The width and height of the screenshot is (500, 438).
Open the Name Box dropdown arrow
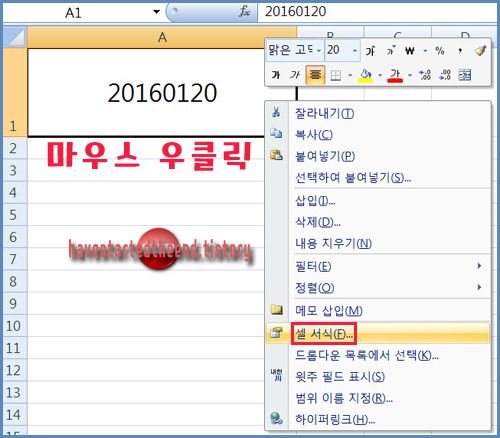tap(156, 12)
